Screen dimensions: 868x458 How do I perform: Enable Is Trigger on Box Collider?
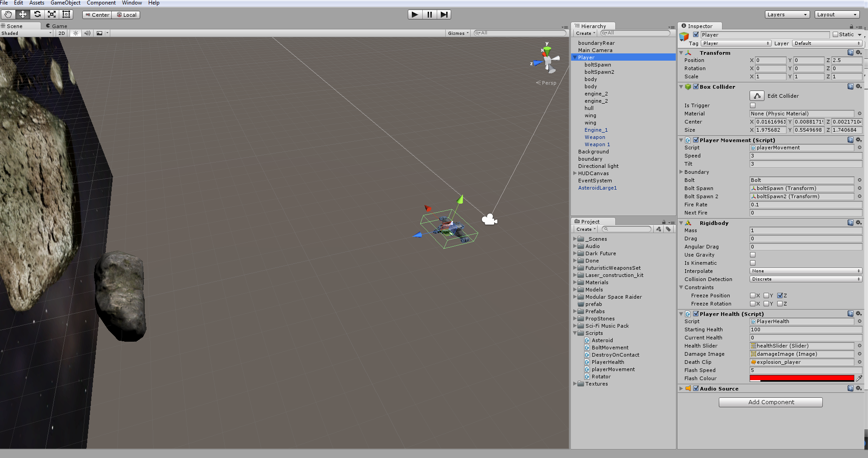point(753,105)
